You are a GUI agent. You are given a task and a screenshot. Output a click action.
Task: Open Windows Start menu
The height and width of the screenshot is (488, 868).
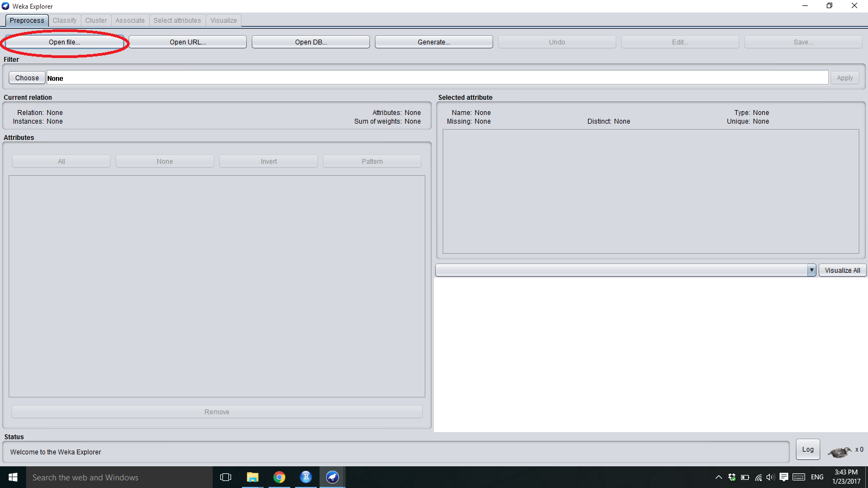click(x=13, y=477)
